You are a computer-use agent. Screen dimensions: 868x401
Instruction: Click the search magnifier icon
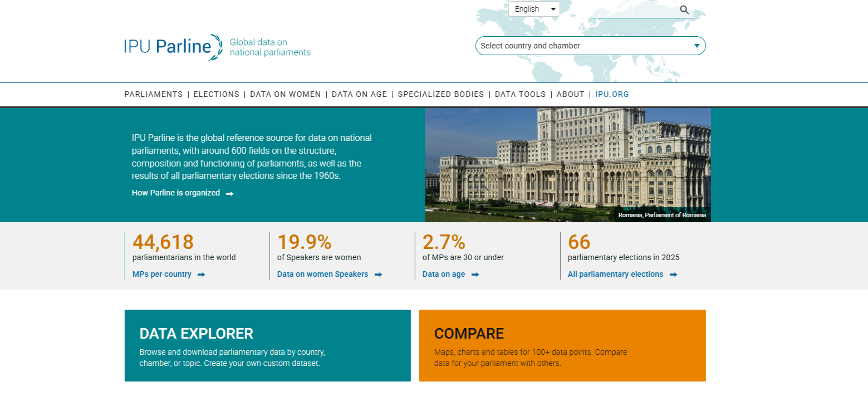click(684, 9)
